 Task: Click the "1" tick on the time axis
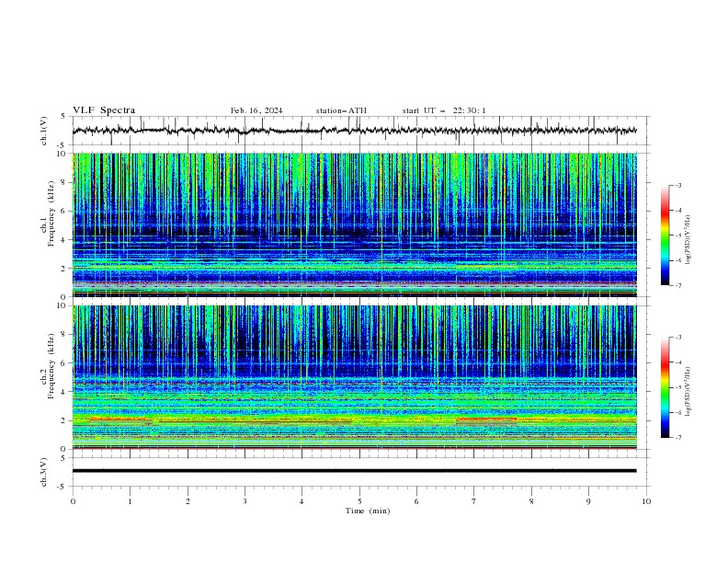pyautogui.click(x=130, y=501)
